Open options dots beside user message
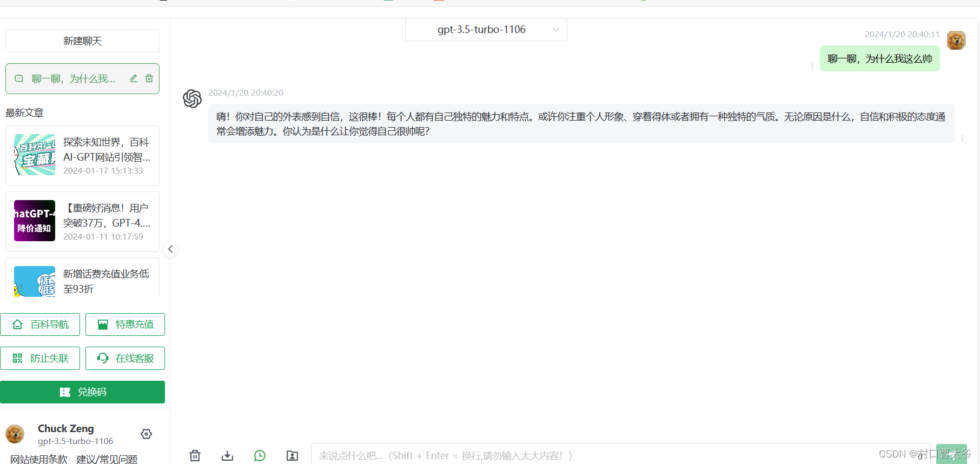The image size is (980, 464). pos(812,67)
